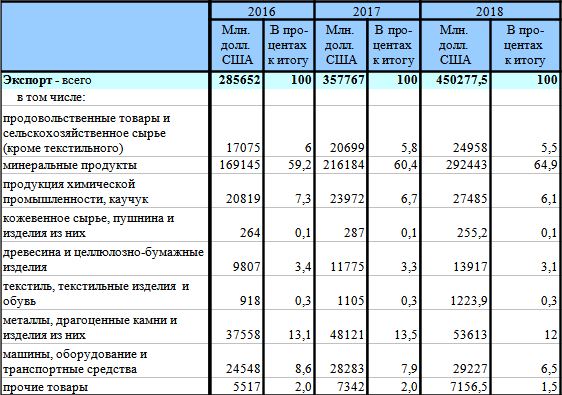Click metals share 13,5
Image resolution: width=562 pixels, height=395 pixels.
coord(405,335)
